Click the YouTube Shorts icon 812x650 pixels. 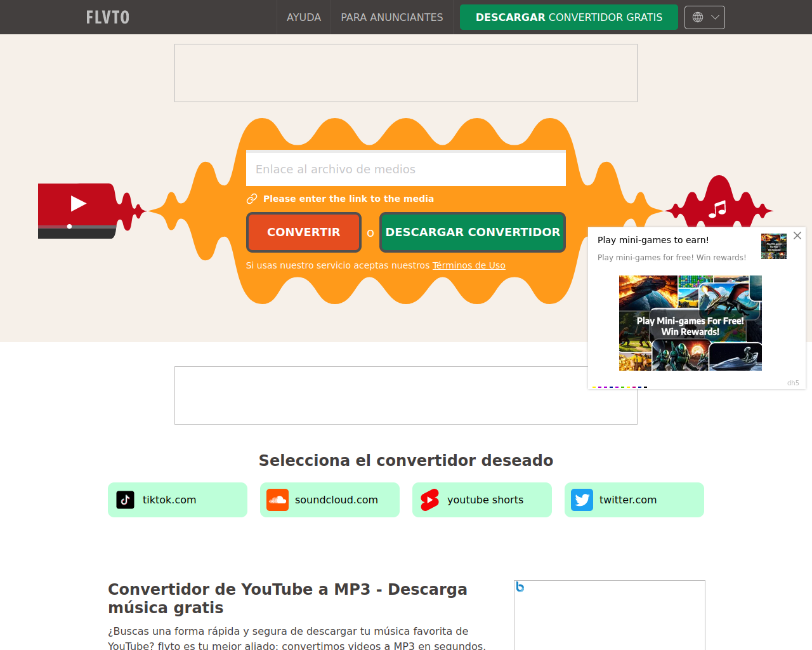tap(429, 500)
